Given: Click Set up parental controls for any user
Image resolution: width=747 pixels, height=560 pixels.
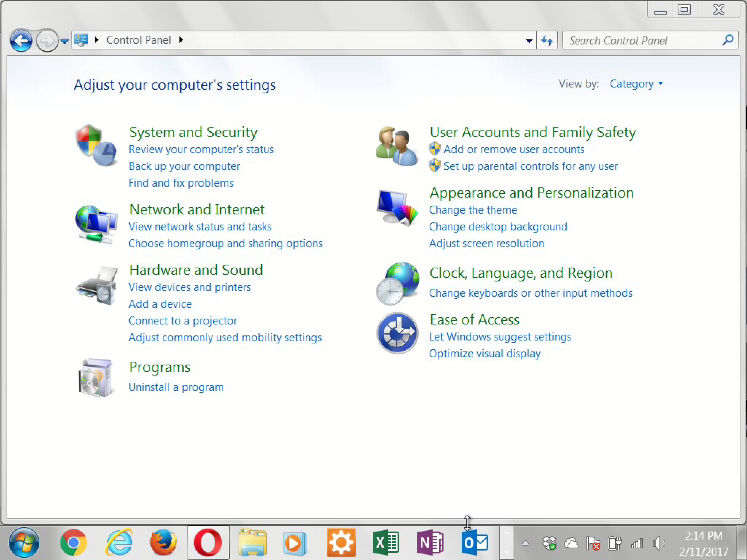Looking at the screenshot, I should click(x=531, y=166).
